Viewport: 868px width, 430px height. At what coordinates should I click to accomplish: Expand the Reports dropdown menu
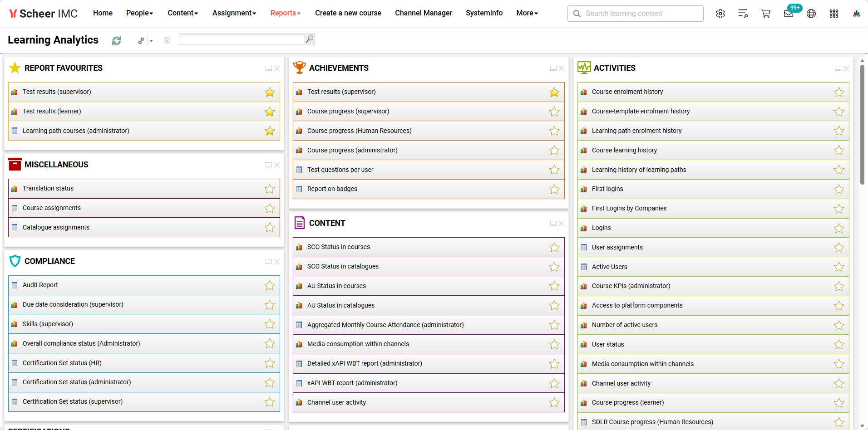[x=286, y=13]
